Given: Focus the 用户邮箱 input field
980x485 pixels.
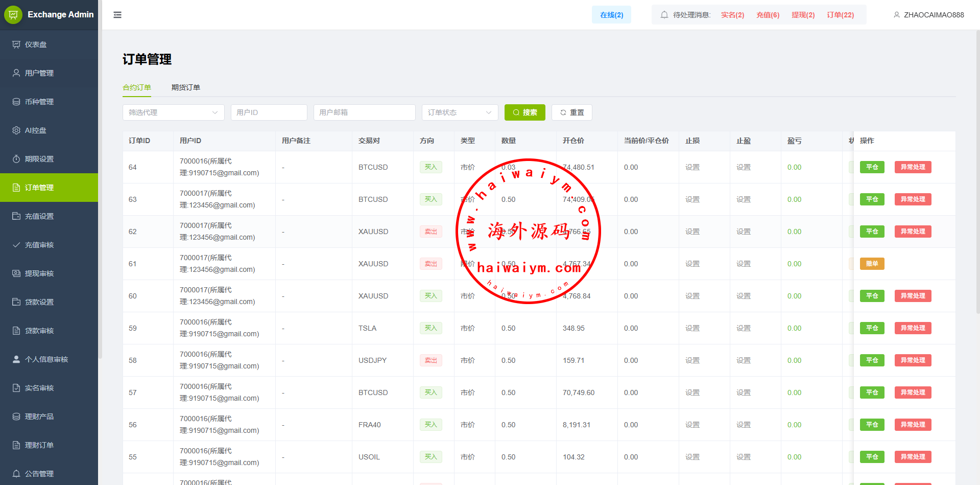Looking at the screenshot, I should tap(364, 112).
